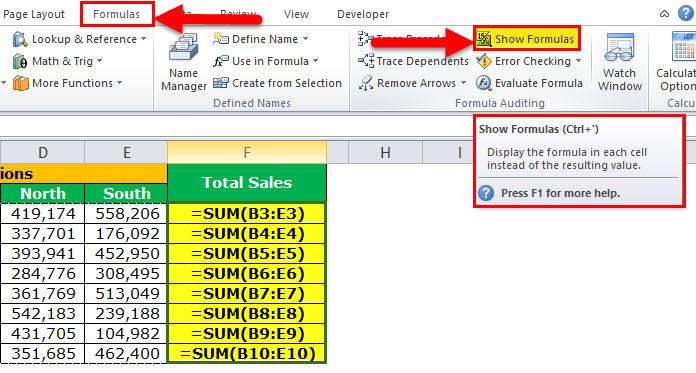Click cell with value 176,092
The height and width of the screenshot is (373, 696).
pyautogui.click(x=127, y=234)
